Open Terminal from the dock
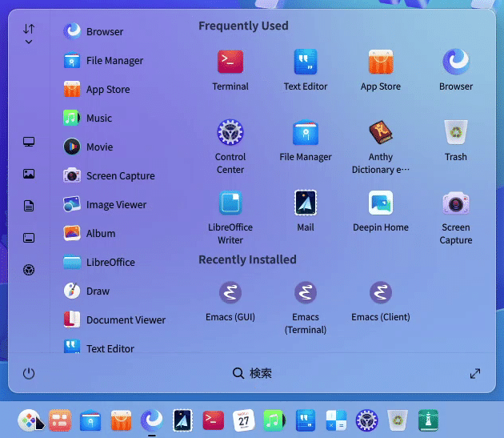 tap(213, 420)
